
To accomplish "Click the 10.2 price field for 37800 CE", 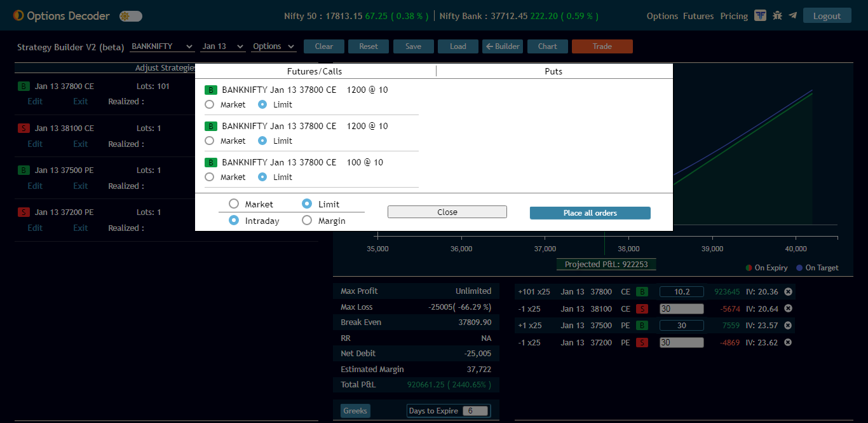I will [x=682, y=292].
